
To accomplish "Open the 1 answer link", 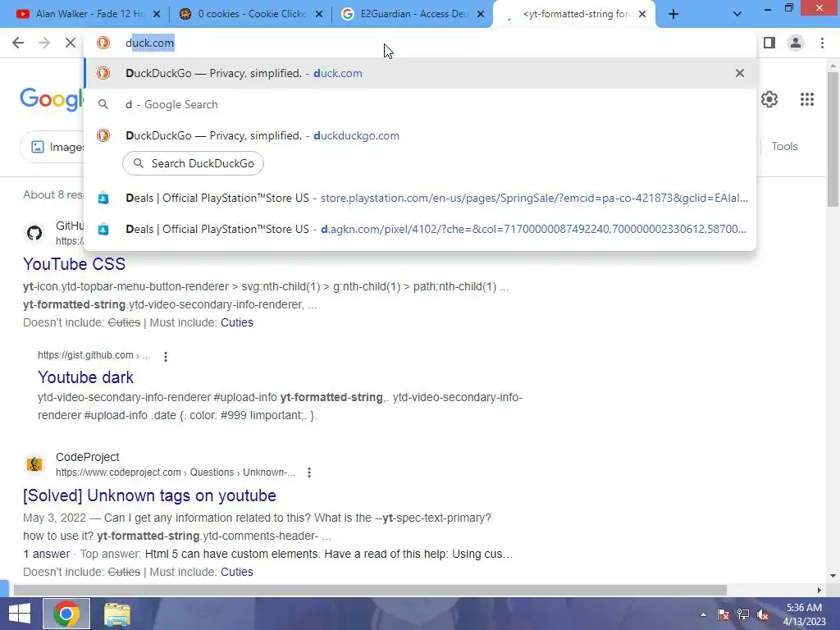I will (x=47, y=554).
